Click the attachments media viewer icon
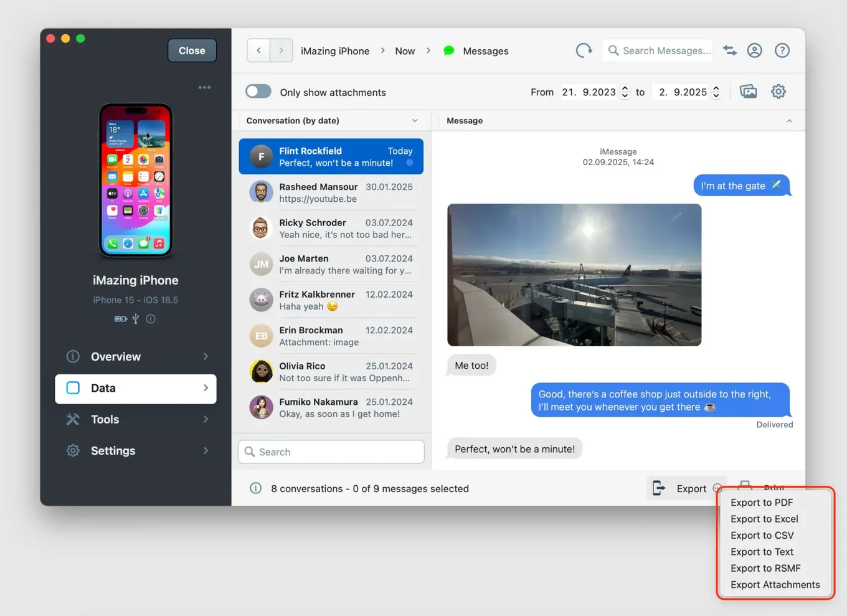847x616 pixels. [748, 92]
